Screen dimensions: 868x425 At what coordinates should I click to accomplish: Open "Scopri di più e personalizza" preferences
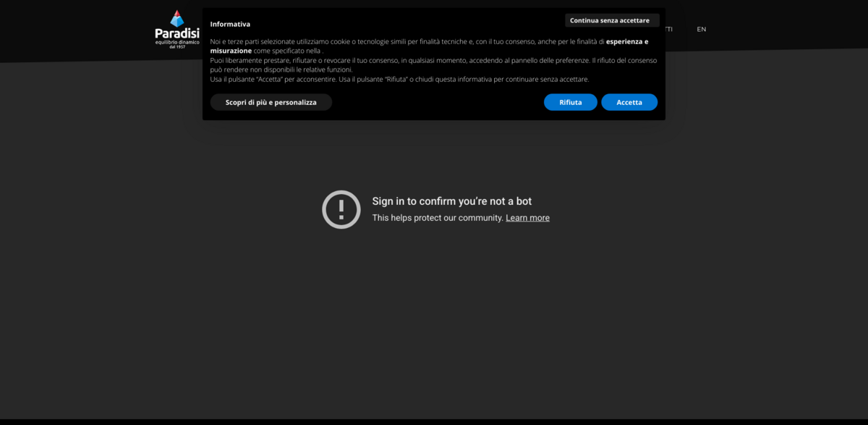(271, 102)
